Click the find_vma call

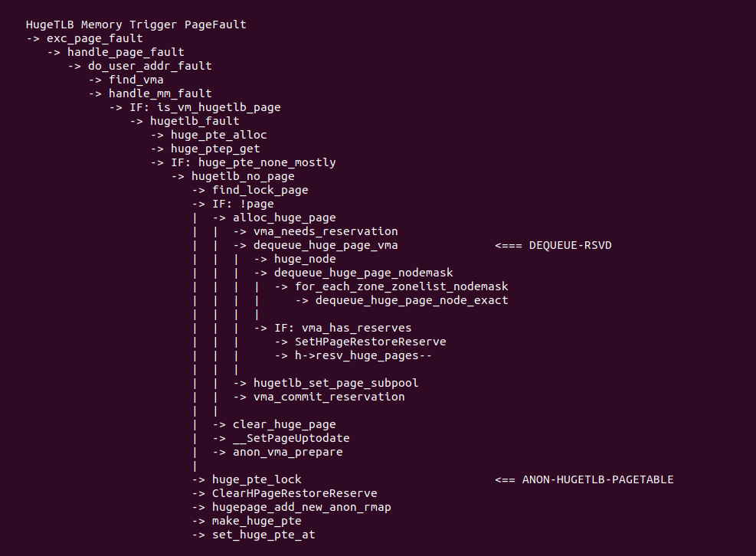click(136, 80)
